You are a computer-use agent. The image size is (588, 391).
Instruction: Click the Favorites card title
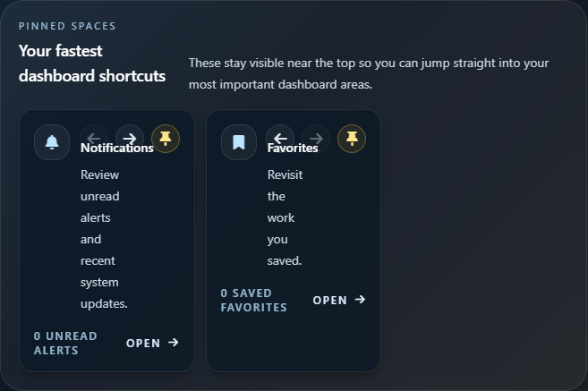tap(293, 149)
